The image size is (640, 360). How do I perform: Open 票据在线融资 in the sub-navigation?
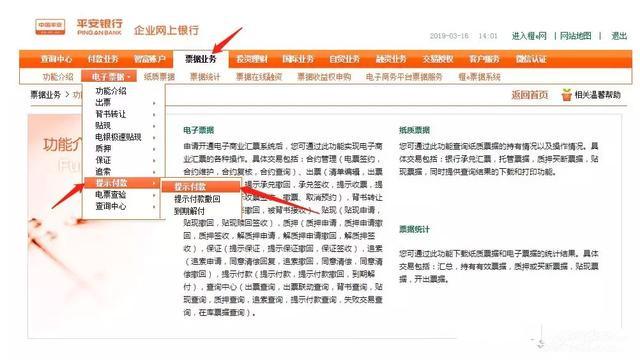pyautogui.click(x=259, y=76)
